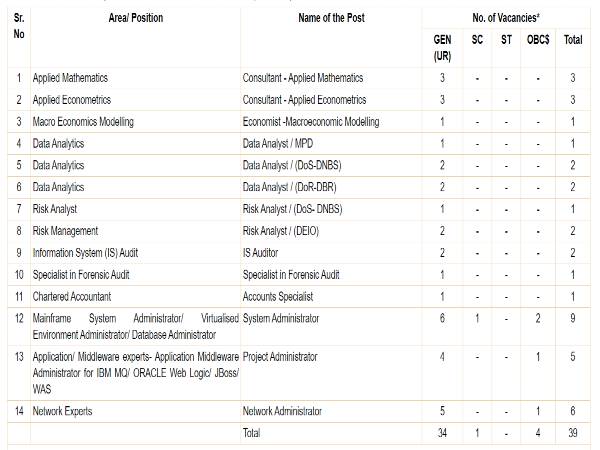This screenshot has width=600, height=450.
Task: Click the 'No. of Vacancies' header
Action: pyautogui.click(x=507, y=18)
